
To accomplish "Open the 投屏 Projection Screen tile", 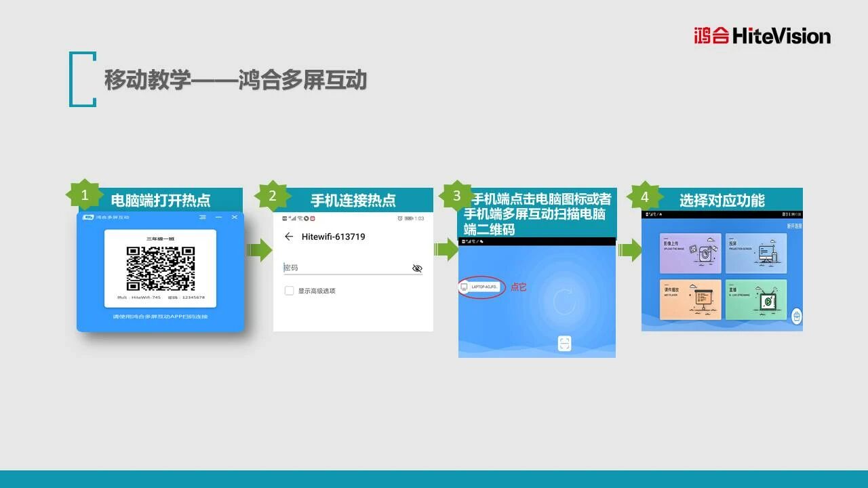I will (x=755, y=253).
